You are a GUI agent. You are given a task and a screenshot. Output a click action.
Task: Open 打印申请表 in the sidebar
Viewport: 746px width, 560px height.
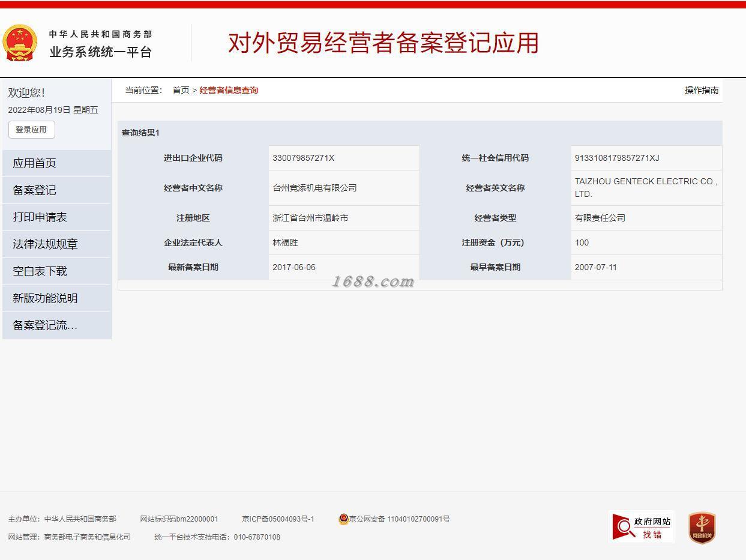(57, 217)
